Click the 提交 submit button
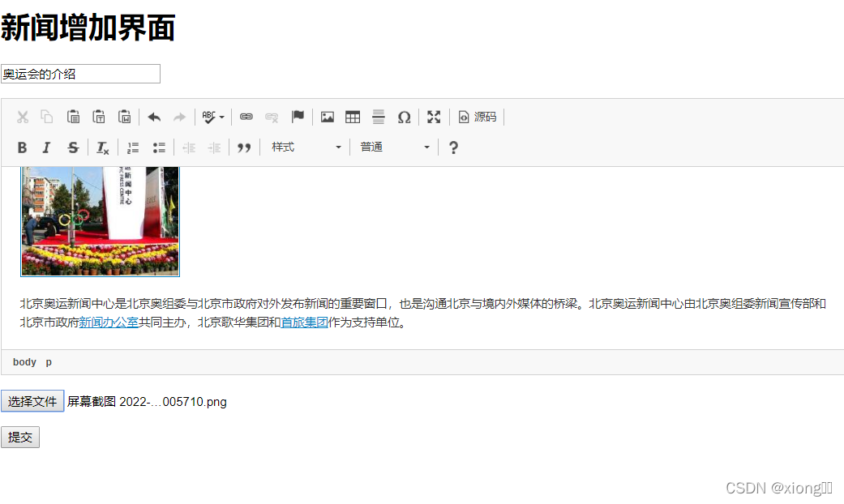The image size is (844, 504). (20, 437)
